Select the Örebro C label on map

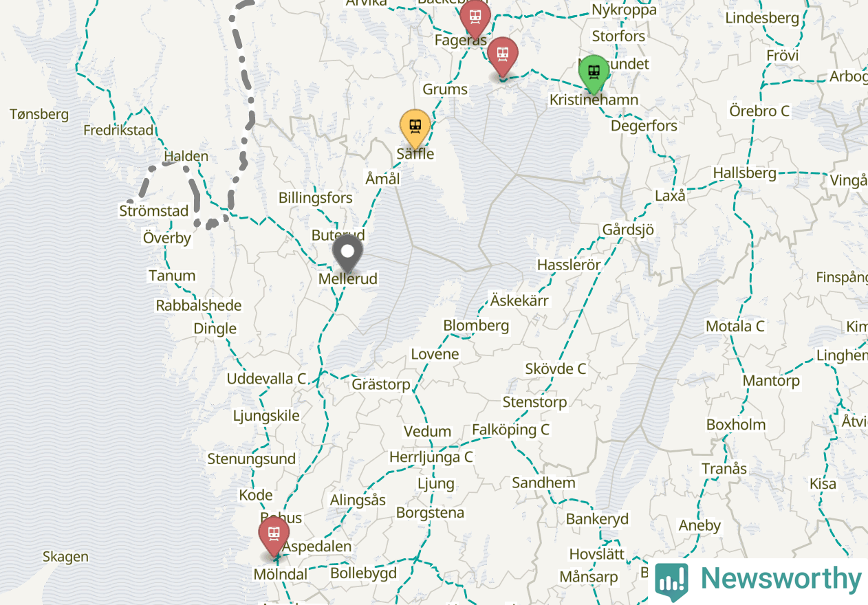click(759, 111)
